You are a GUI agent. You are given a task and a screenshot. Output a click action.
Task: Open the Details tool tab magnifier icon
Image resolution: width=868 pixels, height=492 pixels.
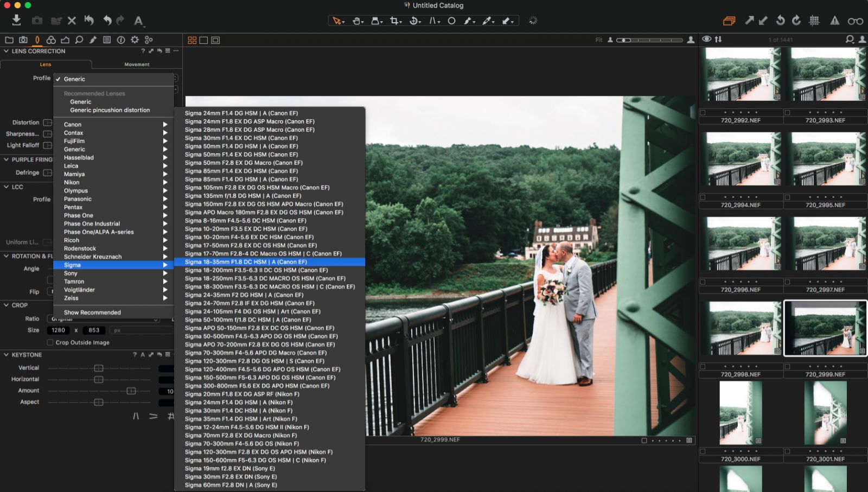point(79,40)
